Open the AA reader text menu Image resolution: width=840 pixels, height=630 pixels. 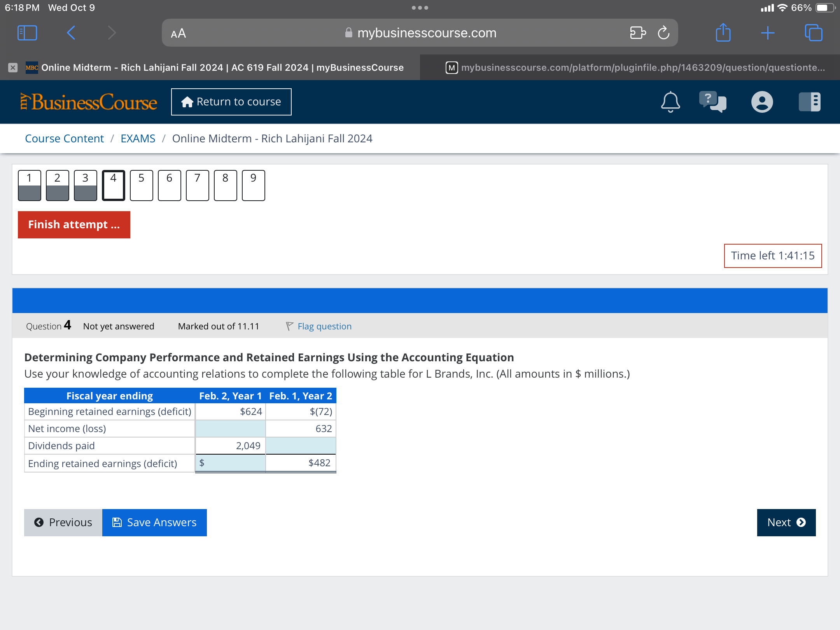178,33
